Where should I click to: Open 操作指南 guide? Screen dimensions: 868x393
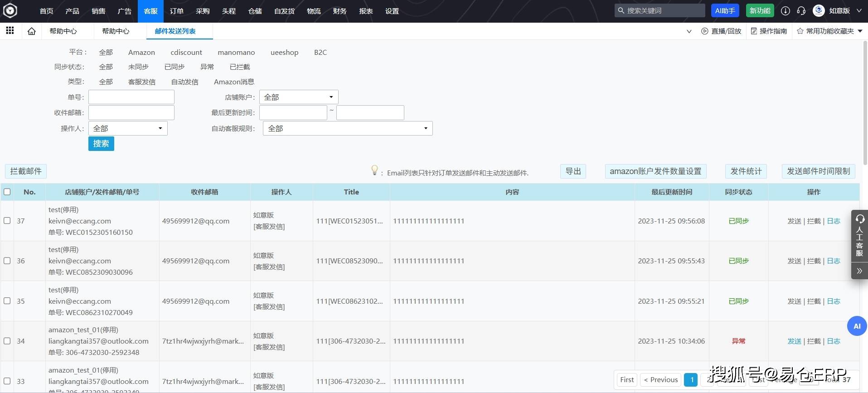pyautogui.click(x=769, y=31)
